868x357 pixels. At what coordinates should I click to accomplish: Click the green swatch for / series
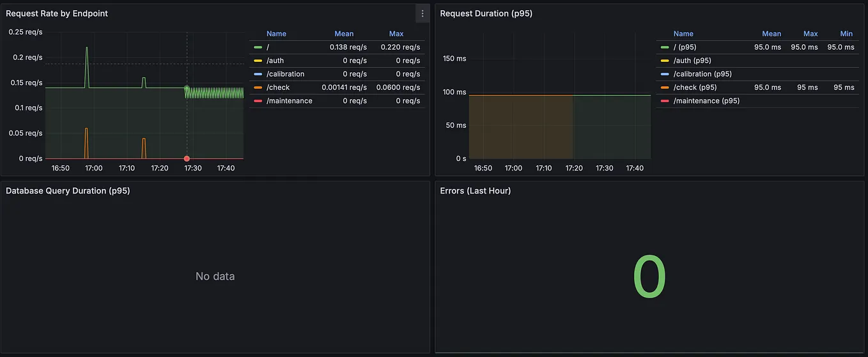tap(258, 47)
